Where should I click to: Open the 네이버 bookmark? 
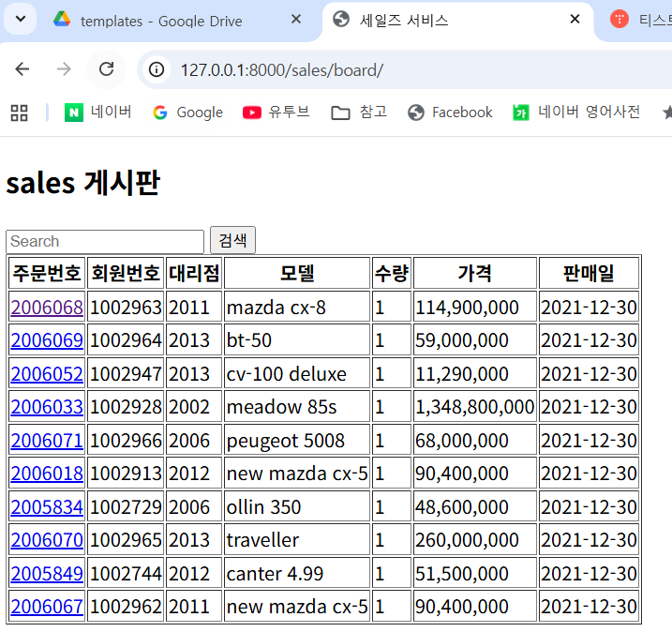(97, 112)
